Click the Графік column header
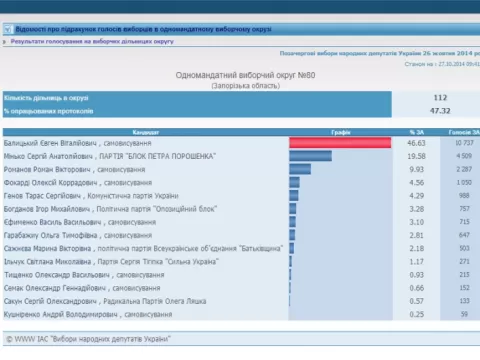The width and height of the screenshot is (480, 360). (x=340, y=132)
